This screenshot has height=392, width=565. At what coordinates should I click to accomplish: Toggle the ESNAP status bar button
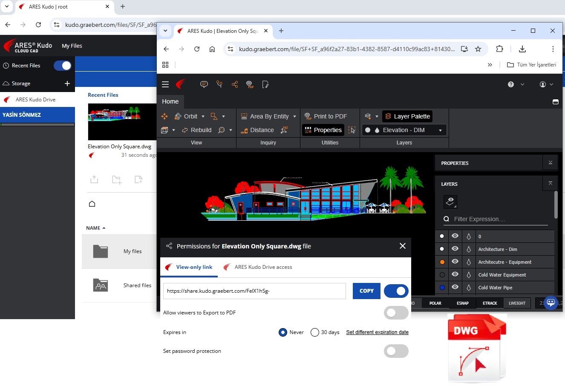point(462,303)
